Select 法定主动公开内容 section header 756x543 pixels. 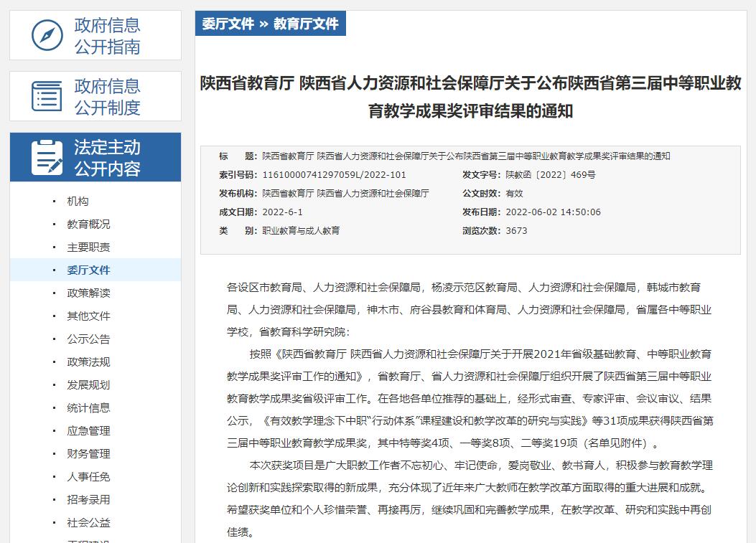coord(95,158)
